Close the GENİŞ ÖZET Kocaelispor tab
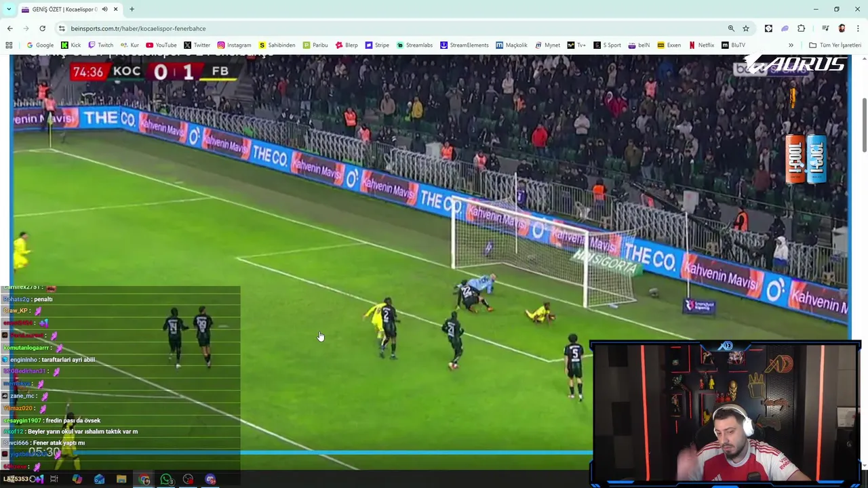 116,9
